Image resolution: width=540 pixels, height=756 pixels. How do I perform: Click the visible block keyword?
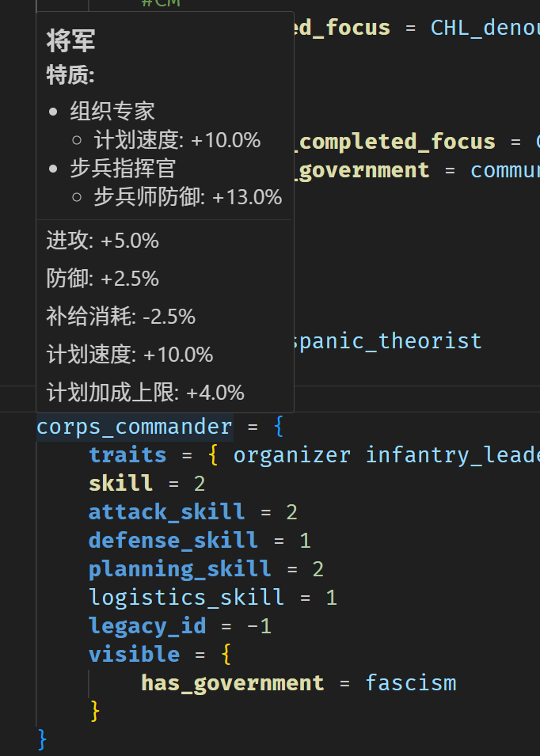pyautogui.click(x=134, y=655)
